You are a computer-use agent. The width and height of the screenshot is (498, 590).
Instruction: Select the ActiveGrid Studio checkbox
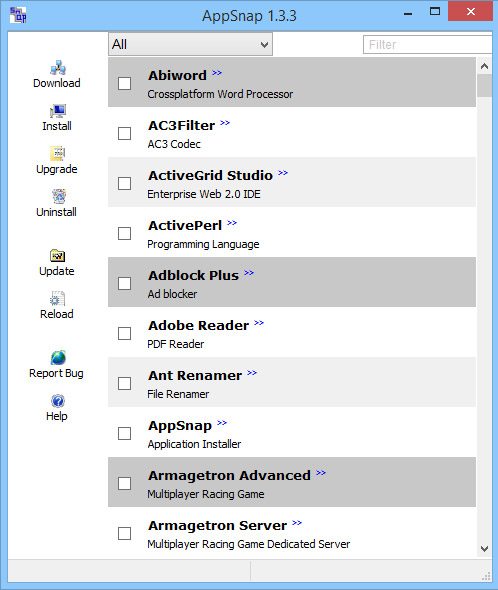click(x=125, y=183)
